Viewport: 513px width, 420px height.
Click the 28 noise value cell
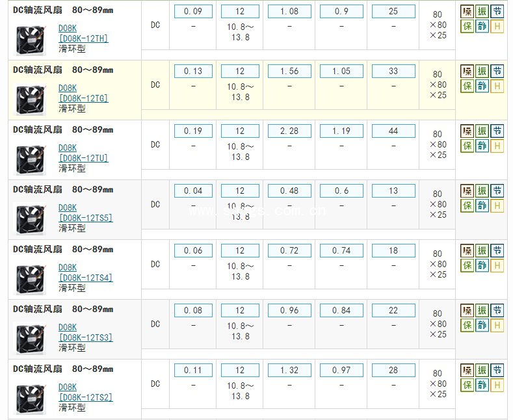tap(393, 371)
